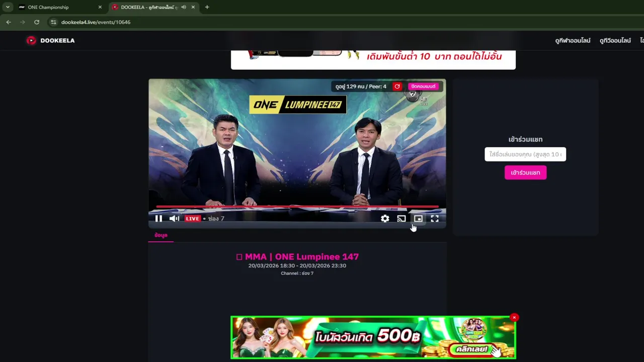The width and height of the screenshot is (644, 362).
Task: Close the bottom banner advertisement
Action: click(514, 317)
